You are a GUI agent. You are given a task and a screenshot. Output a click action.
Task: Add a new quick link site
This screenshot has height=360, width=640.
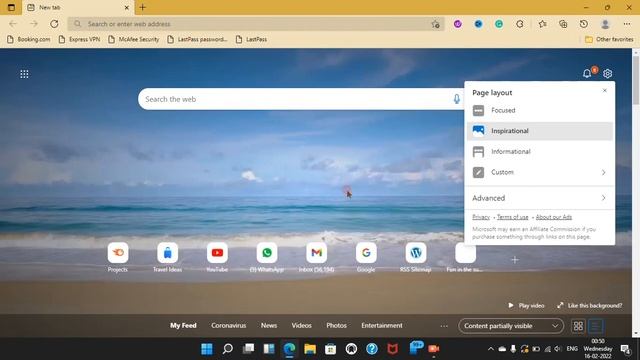pyautogui.click(x=515, y=260)
